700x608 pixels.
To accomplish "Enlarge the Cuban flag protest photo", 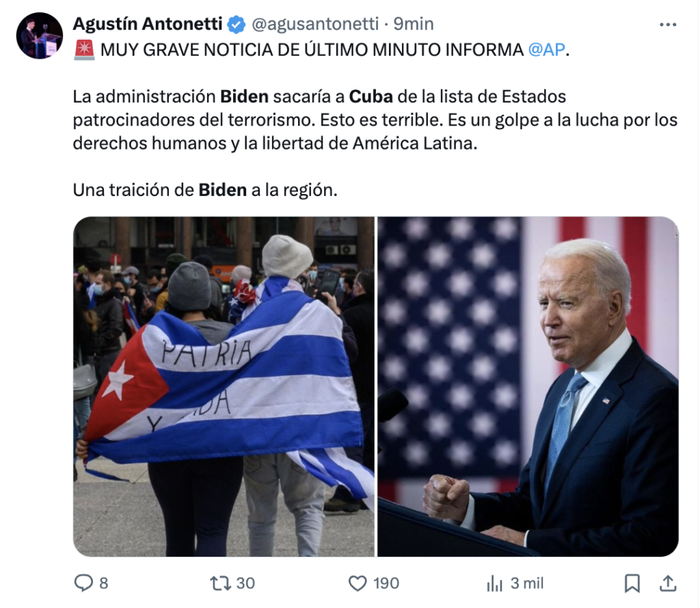I will coord(224,386).
